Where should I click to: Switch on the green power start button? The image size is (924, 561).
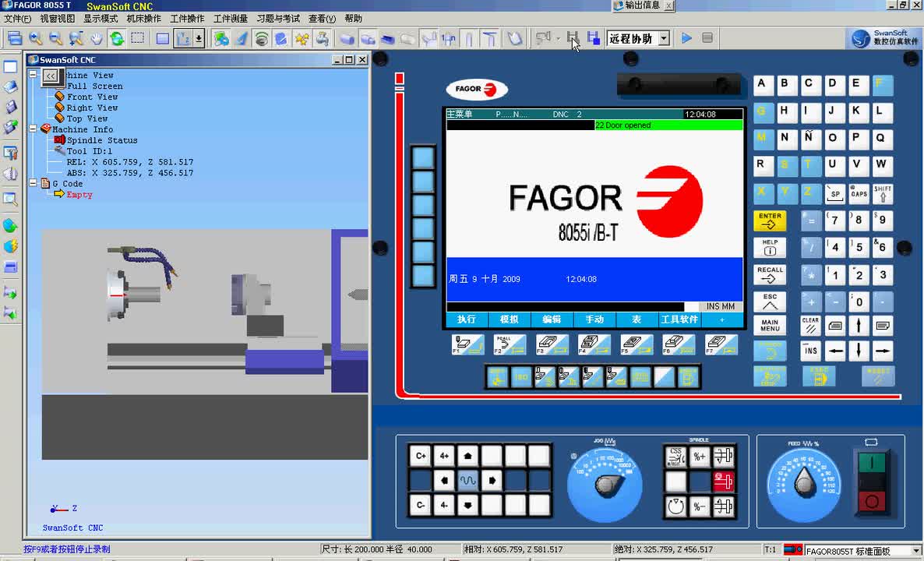click(872, 464)
